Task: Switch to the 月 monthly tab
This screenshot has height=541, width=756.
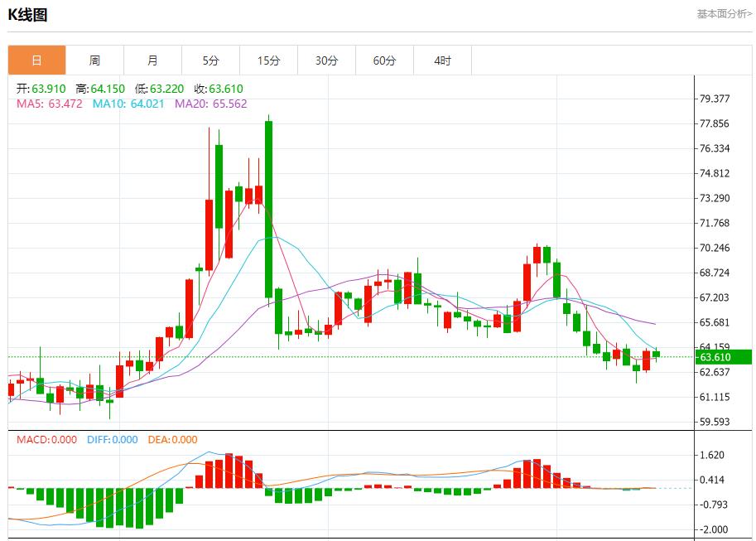Action: click(152, 60)
